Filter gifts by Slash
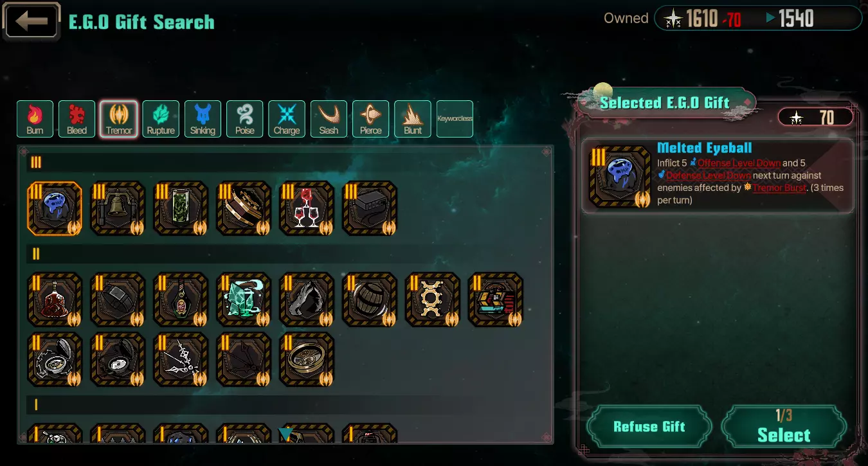868x466 pixels. click(329, 119)
